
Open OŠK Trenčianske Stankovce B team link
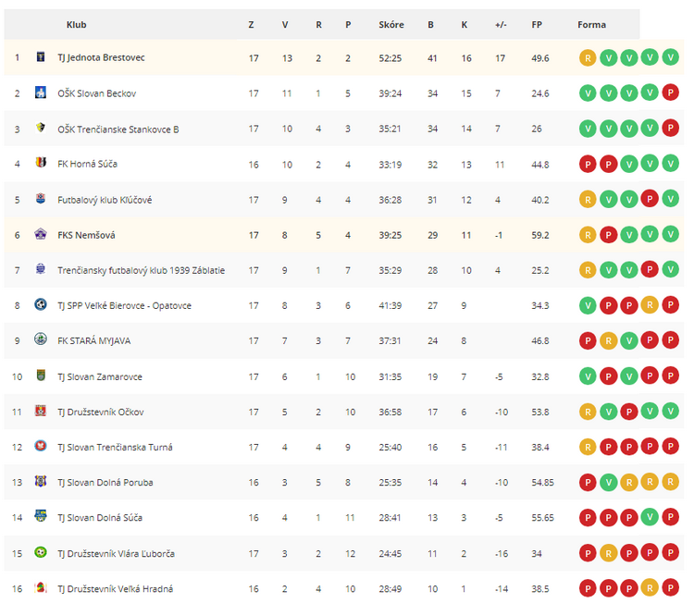point(118,129)
